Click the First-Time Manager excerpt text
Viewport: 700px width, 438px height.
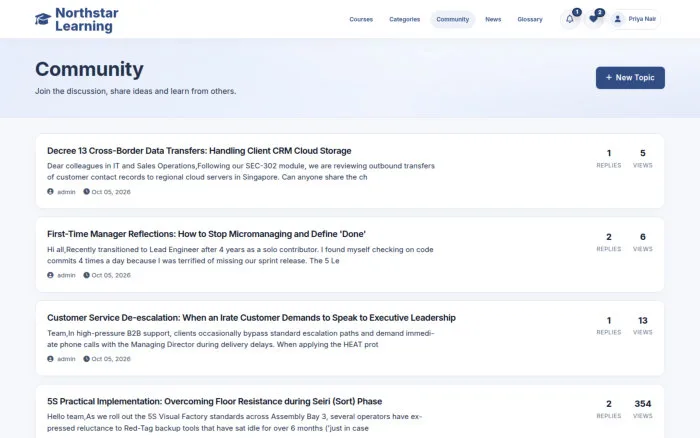[240, 255]
